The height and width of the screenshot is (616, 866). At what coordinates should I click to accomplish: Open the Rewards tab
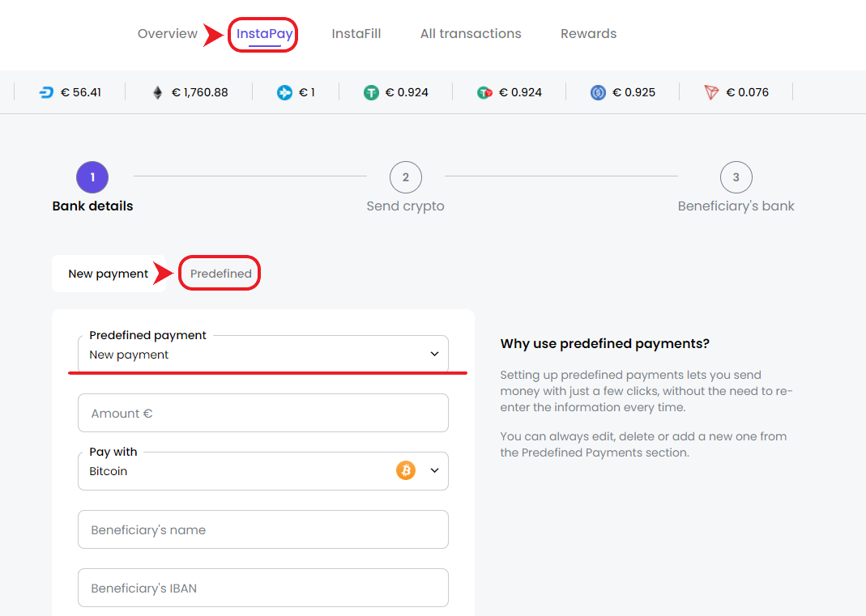point(588,34)
